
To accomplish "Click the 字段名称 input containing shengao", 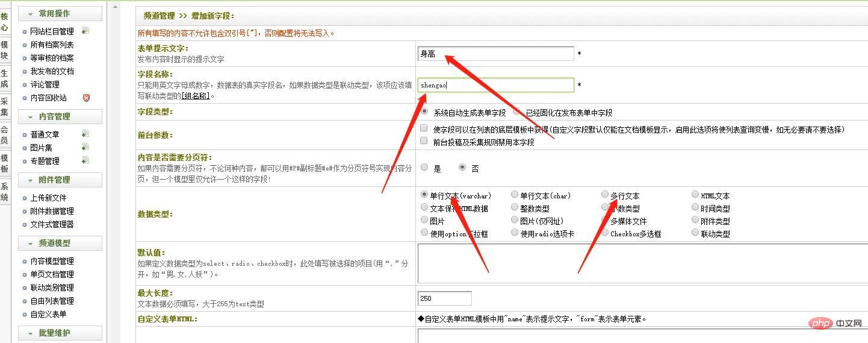I will 495,85.
